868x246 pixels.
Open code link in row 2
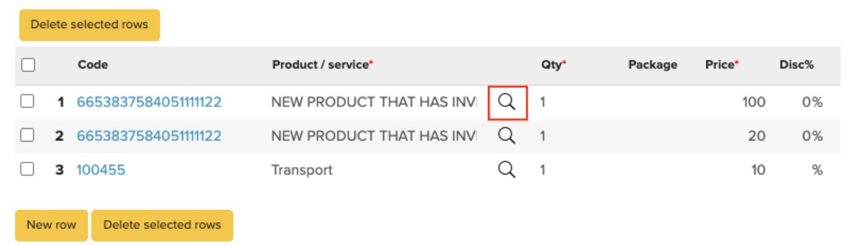148,136
